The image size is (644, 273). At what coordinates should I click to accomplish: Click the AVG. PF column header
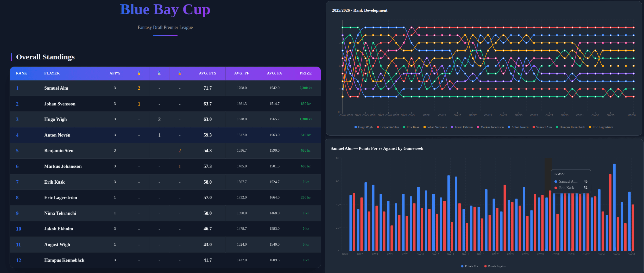[x=242, y=73]
